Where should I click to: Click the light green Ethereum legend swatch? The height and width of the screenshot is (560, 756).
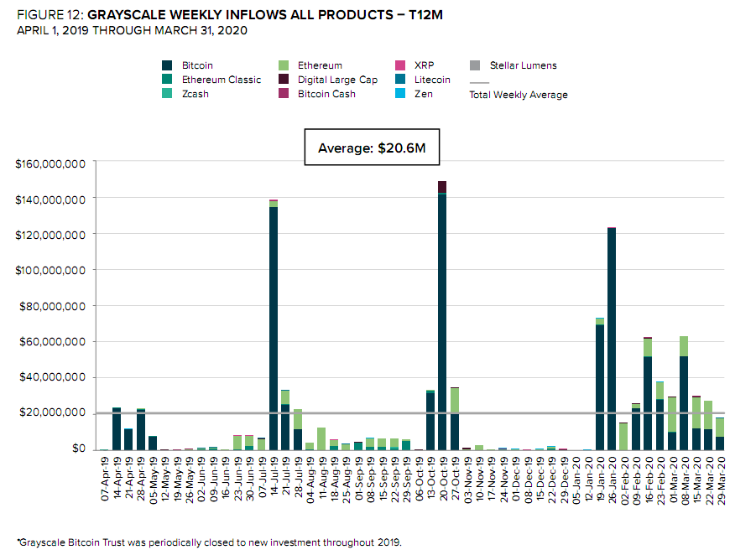284,65
